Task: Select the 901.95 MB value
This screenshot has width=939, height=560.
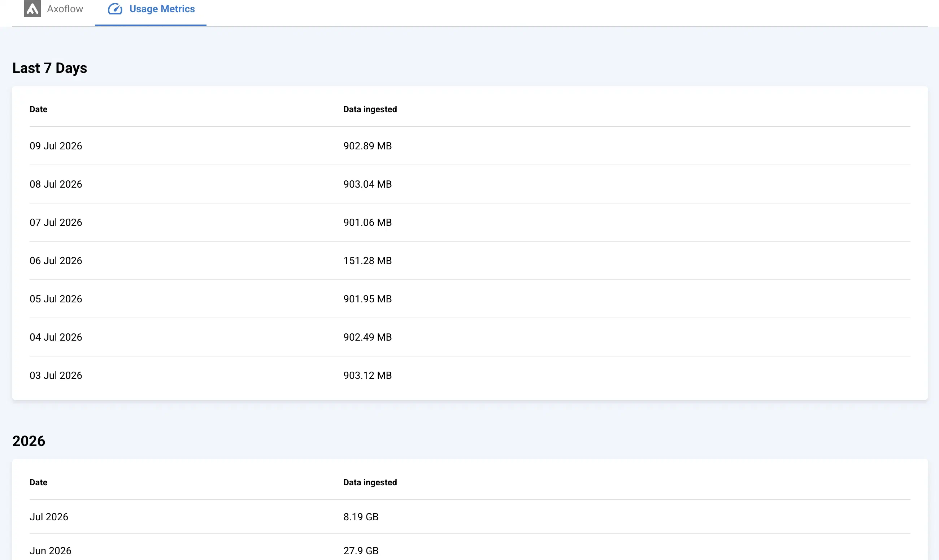Action: point(368,299)
